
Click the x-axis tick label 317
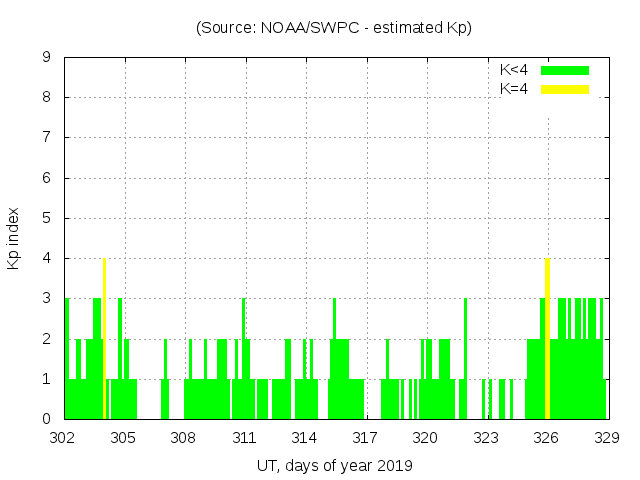[365, 437]
